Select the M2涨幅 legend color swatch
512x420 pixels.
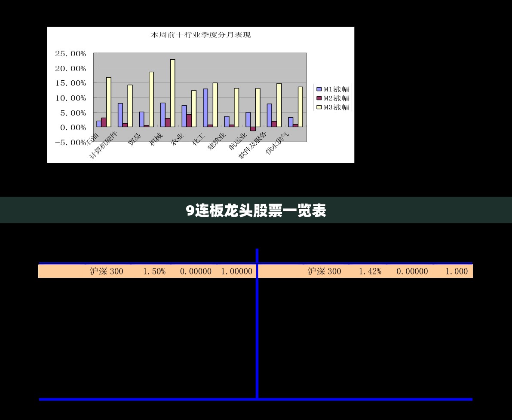tap(319, 98)
